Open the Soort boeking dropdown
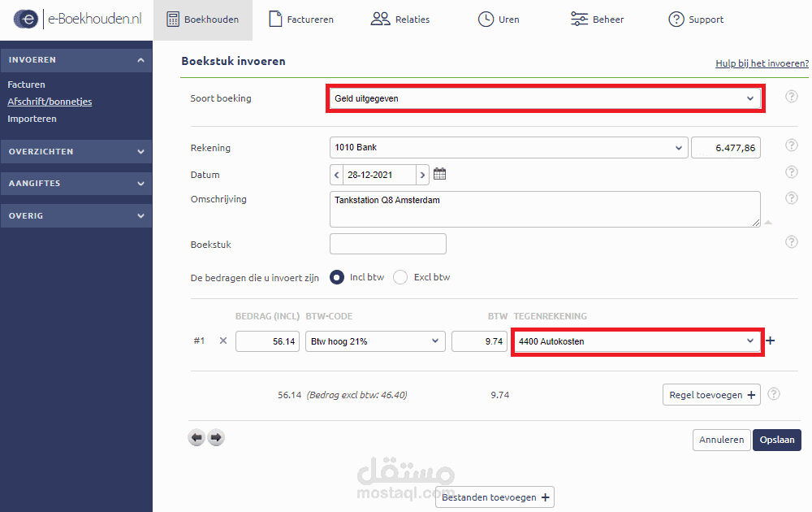 pos(545,98)
